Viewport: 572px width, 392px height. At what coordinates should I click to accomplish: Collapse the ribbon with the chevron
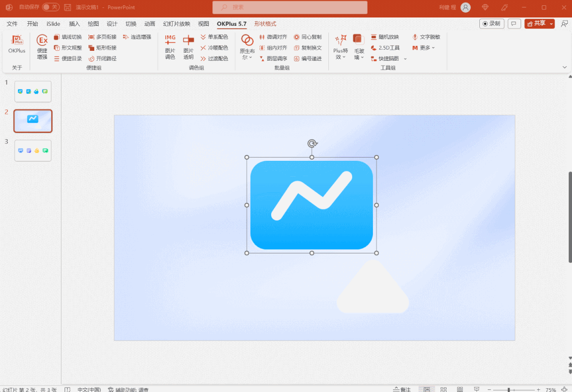pos(565,67)
